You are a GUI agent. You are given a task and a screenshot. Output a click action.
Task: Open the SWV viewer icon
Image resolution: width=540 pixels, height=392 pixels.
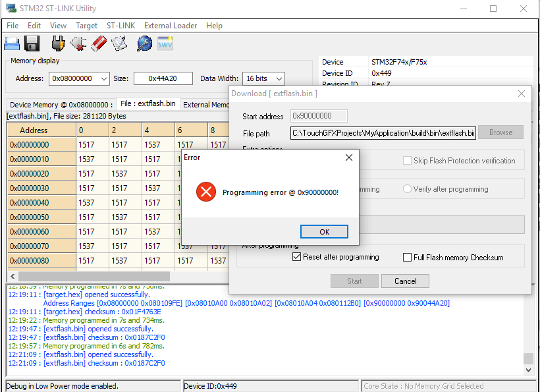click(165, 43)
